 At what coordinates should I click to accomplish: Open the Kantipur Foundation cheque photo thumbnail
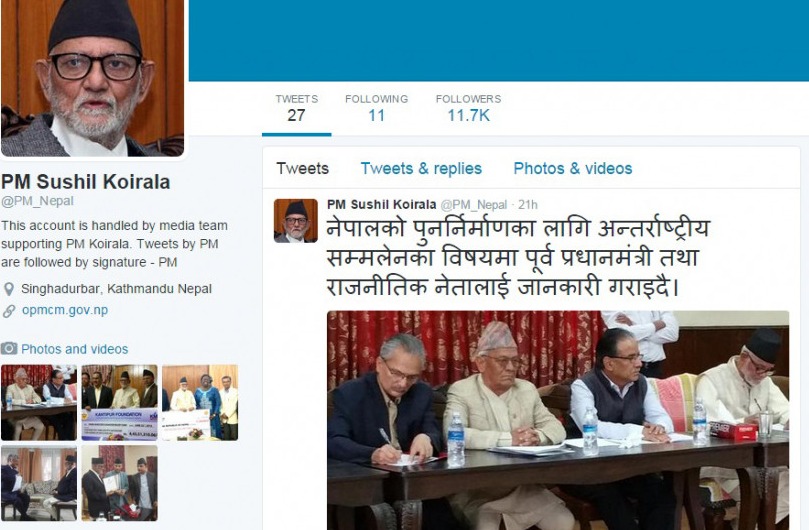pyautogui.click(x=120, y=403)
